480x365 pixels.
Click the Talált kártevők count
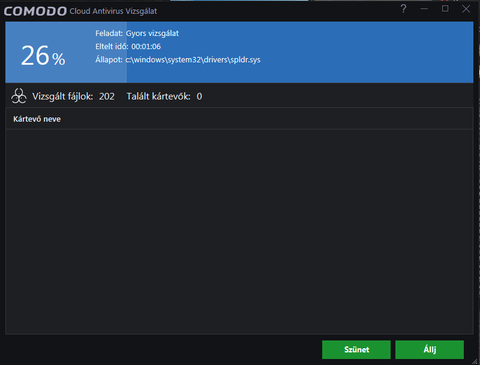199,96
